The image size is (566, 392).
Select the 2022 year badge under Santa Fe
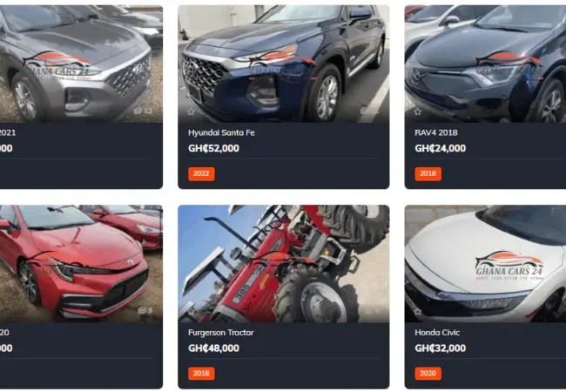201,173
